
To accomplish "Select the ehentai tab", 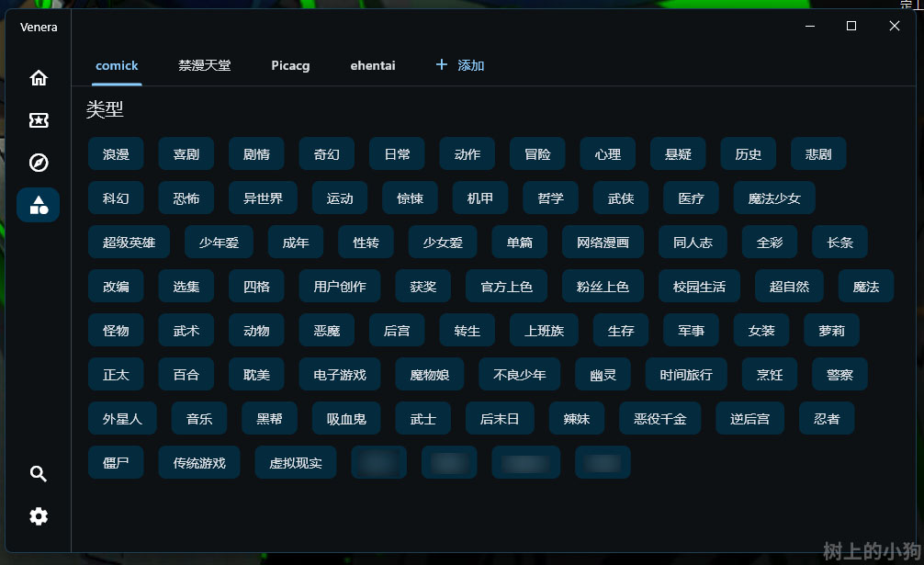I will coord(373,65).
